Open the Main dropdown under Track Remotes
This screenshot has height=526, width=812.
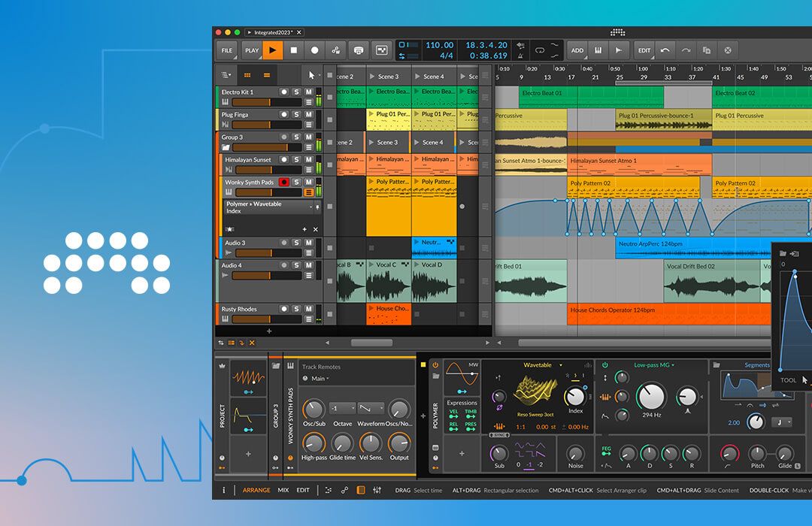click(x=318, y=379)
